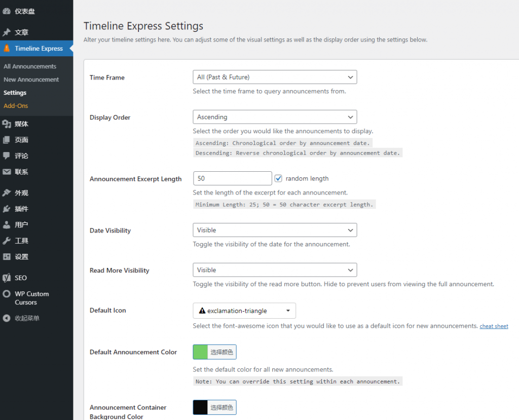This screenshot has height=420, width=519.
Task: Click 选择颜色 for Default Announcement Color
Action: click(222, 352)
